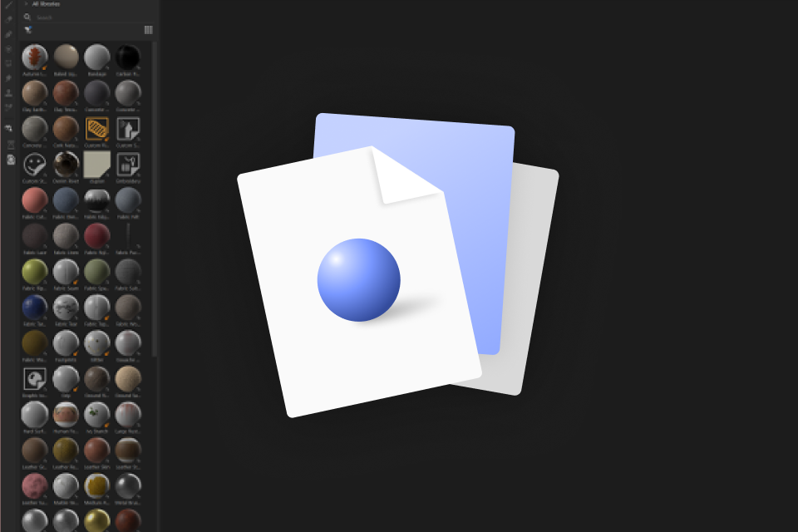Click the document-page icon at left toolbar bottom

11,160
